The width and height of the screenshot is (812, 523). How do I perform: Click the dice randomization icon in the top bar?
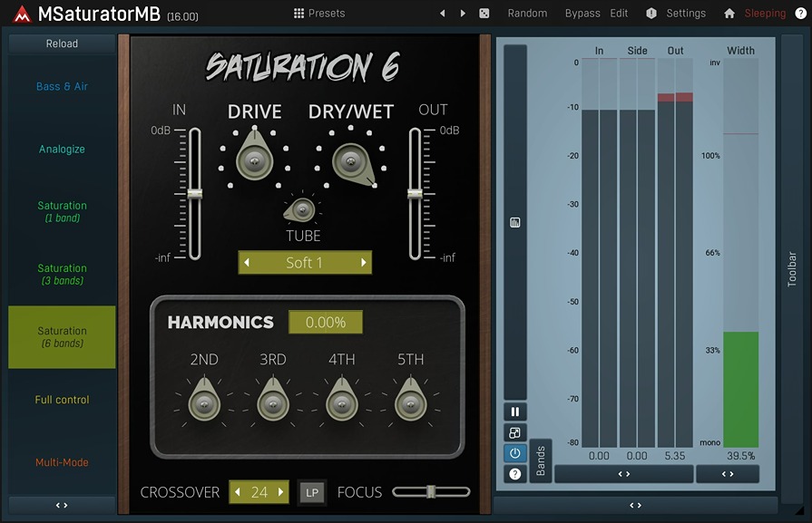pos(484,13)
